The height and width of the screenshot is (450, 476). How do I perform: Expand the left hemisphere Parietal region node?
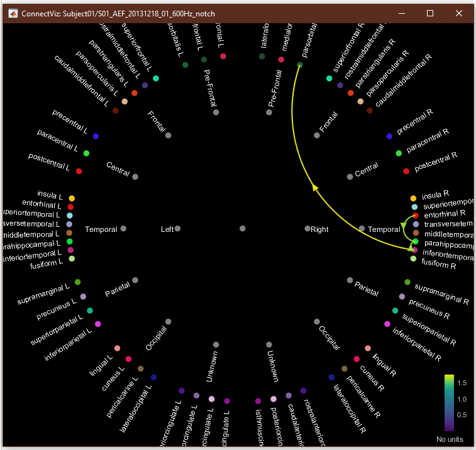pyautogui.click(x=136, y=280)
